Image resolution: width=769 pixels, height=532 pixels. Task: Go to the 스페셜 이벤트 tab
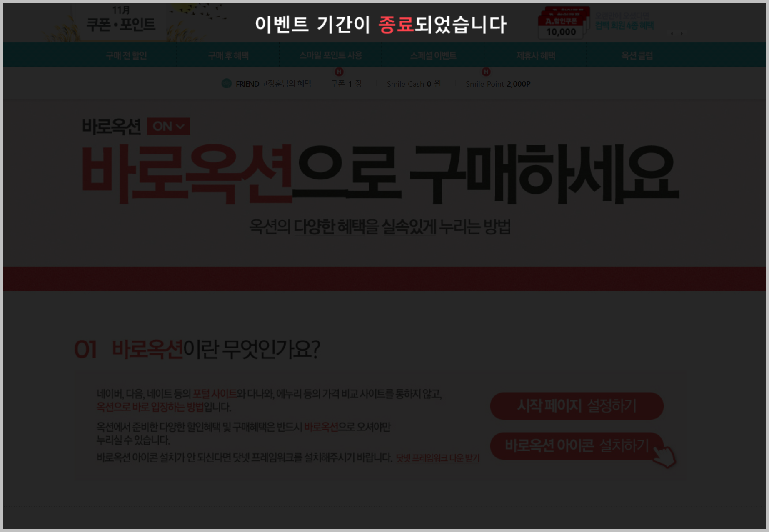click(x=433, y=55)
